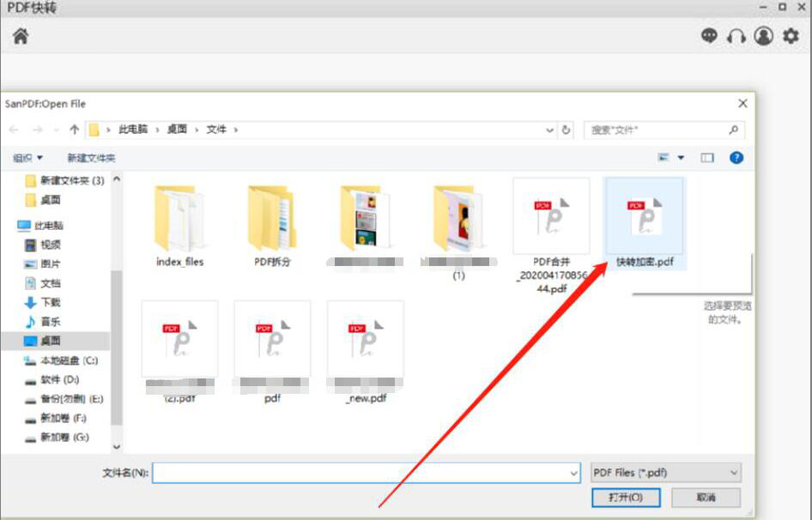Change view with the view icon
Screen dimensions: 812x520
pos(664,157)
